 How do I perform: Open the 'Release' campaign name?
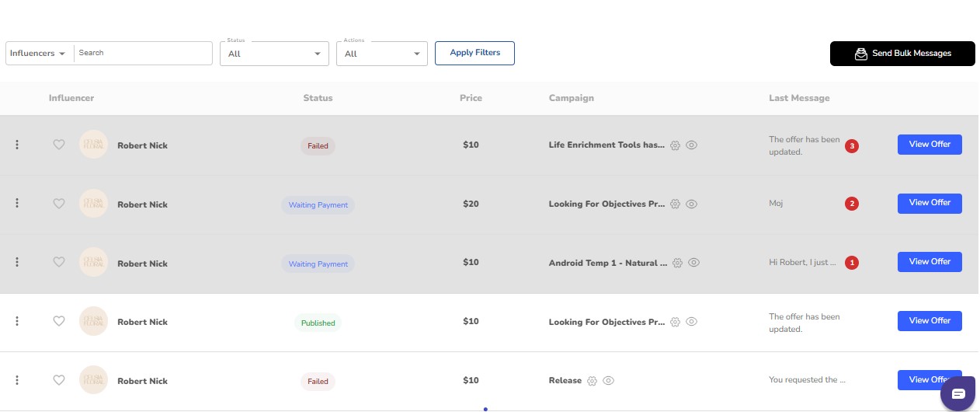565,381
